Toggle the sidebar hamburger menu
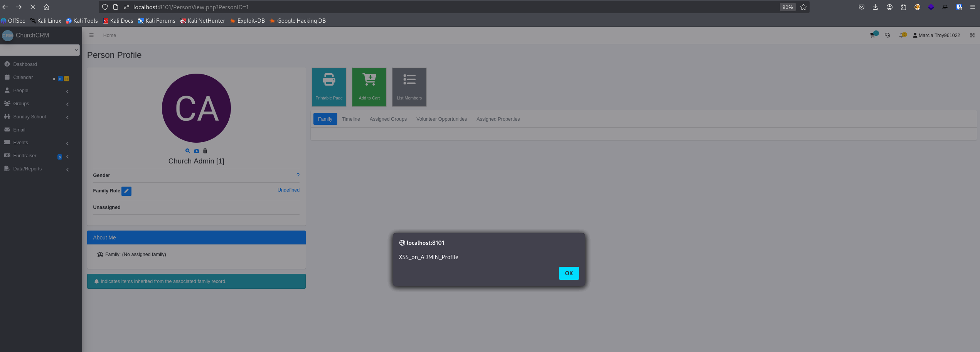The image size is (980, 352). point(91,35)
